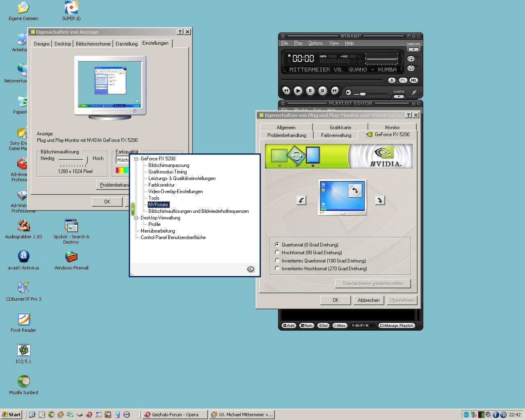Select Bildschirmanpassung in NVIDIA tree
The height and width of the screenshot is (420, 525).
pyautogui.click(x=169, y=165)
